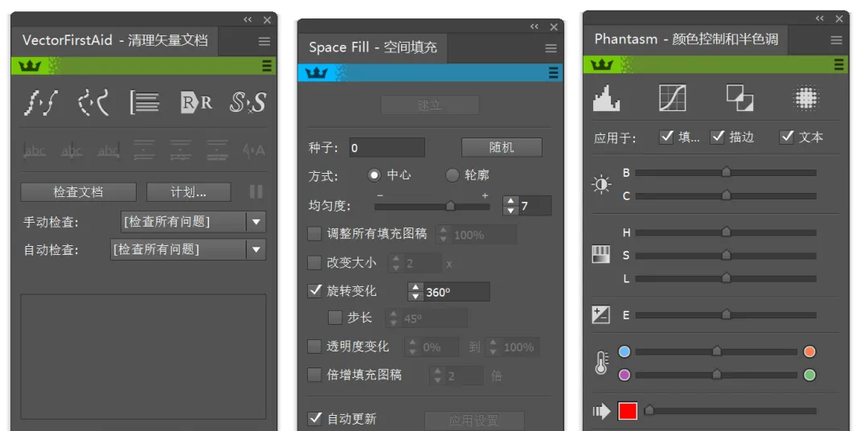
Task: Click the 均匀度 slider handle
Action: pos(450,206)
